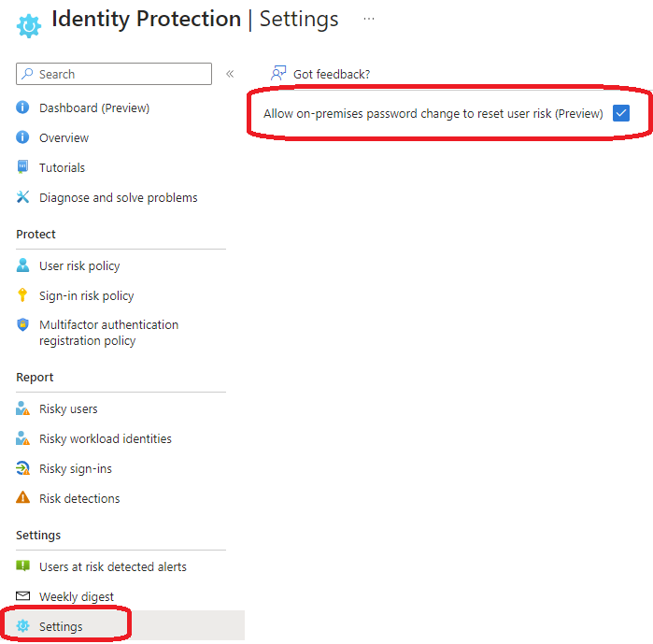Open the ellipsis more options menu
The image size is (653, 644).
(369, 19)
